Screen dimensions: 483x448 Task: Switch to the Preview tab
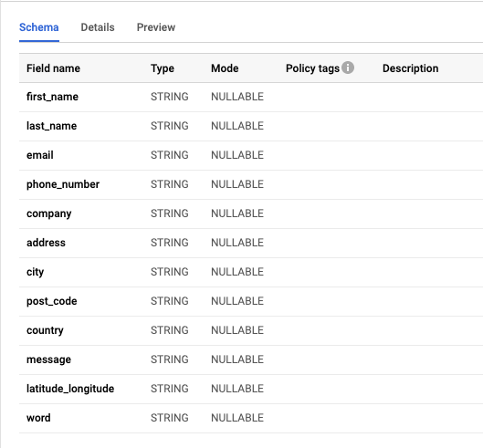click(156, 27)
